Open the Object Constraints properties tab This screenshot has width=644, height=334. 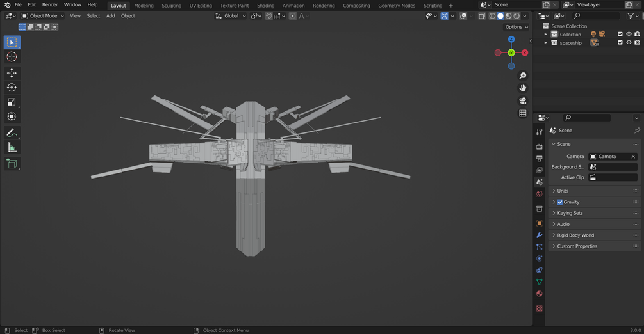pos(540,270)
